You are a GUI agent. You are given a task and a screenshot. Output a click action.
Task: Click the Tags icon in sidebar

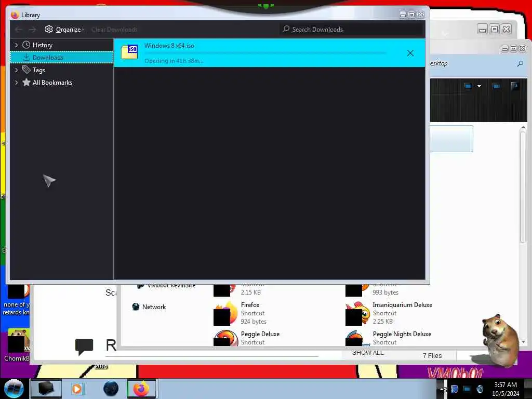click(x=26, y=70)
